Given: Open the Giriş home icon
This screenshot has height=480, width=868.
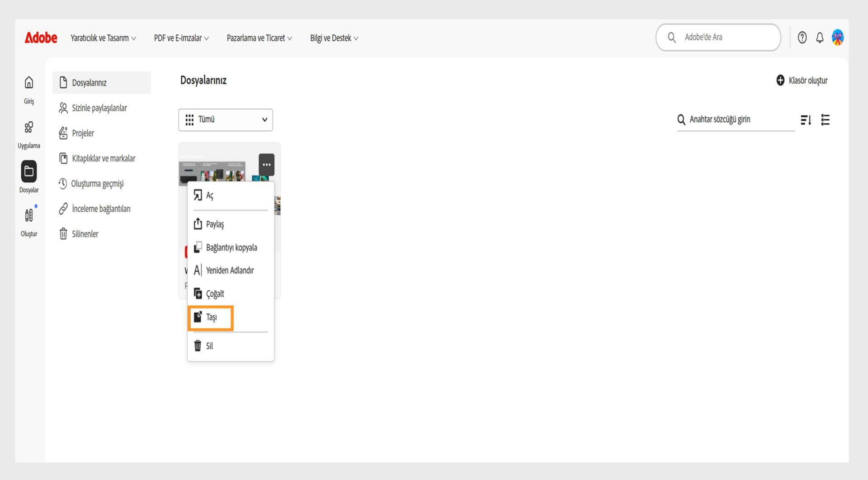Looking at the screenshot, I should (29, 82).
